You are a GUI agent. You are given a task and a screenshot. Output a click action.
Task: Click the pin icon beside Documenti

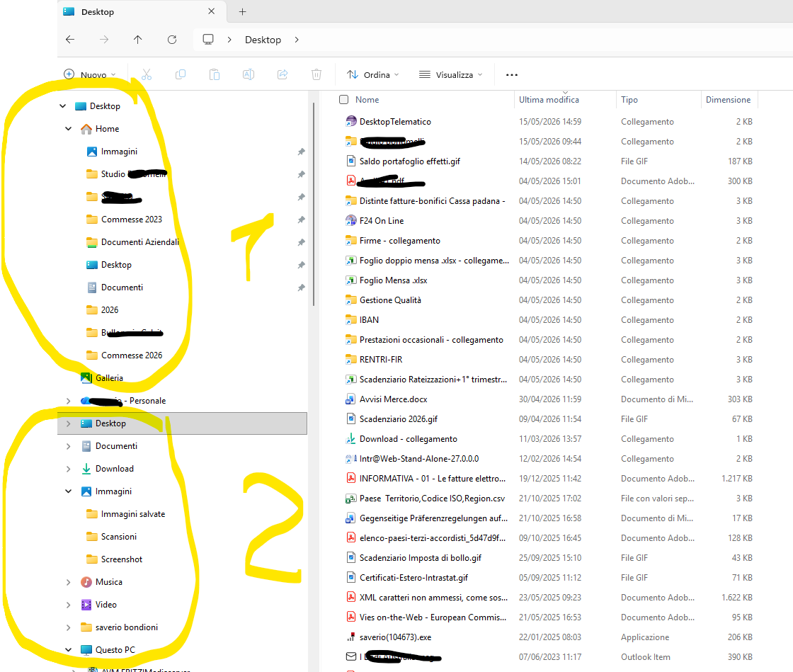tap(302, 287)
